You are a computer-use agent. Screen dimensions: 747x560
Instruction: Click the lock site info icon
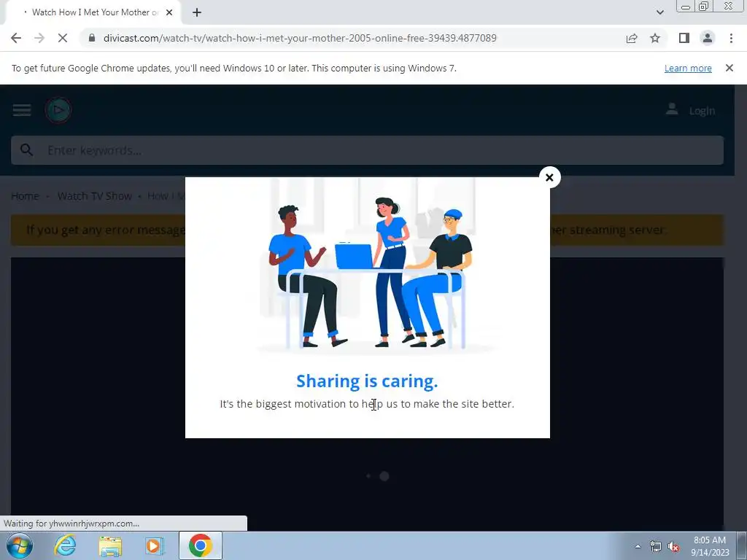[92, 38]
